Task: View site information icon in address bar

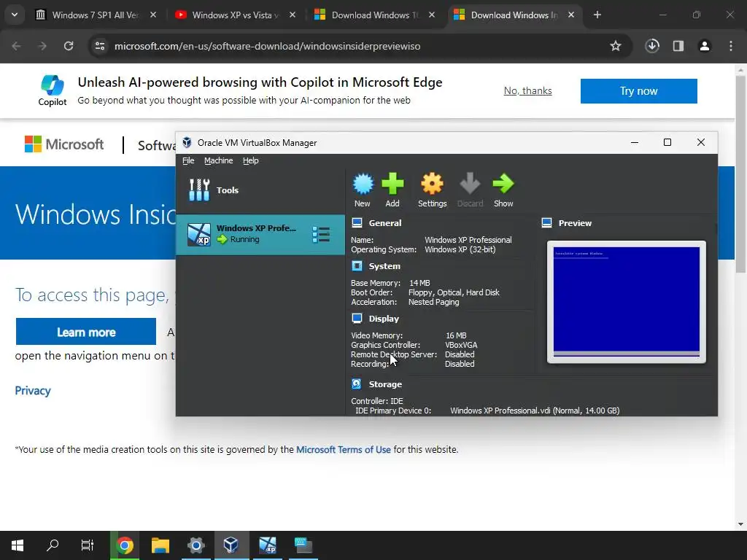Action: pyautogui.click(x=100, y=46)
